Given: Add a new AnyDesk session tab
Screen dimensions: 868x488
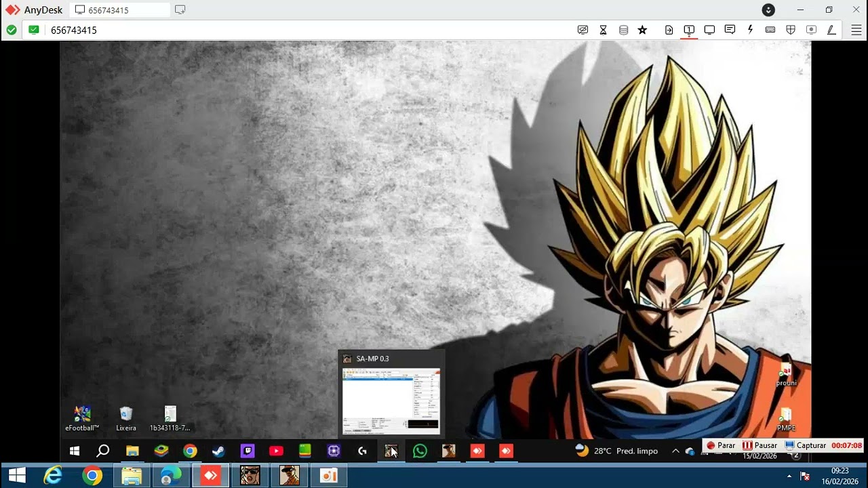Looking at the screenshot, I should tap(180, 10).
